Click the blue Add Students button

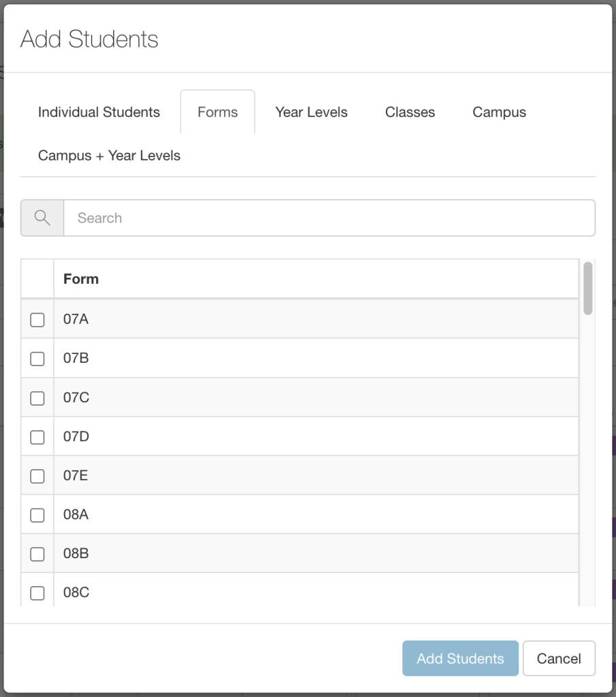click(x=460, y=658)
